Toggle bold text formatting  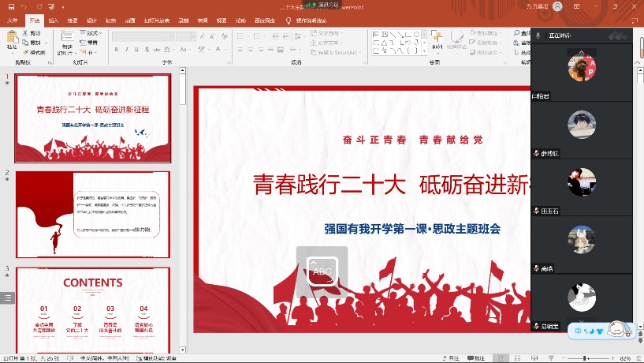tap(116, 49)
